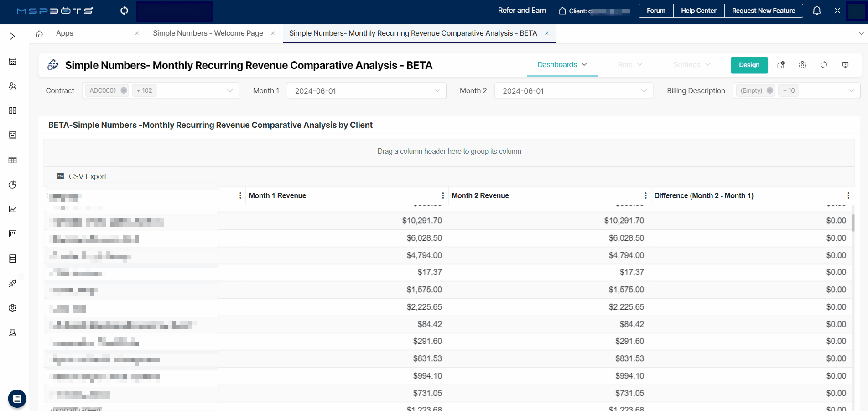Click the +10 billing description tag
Image resolution: width=868 pixels, height=411 pixels.
pyautogui.click(x=789, y=90)
